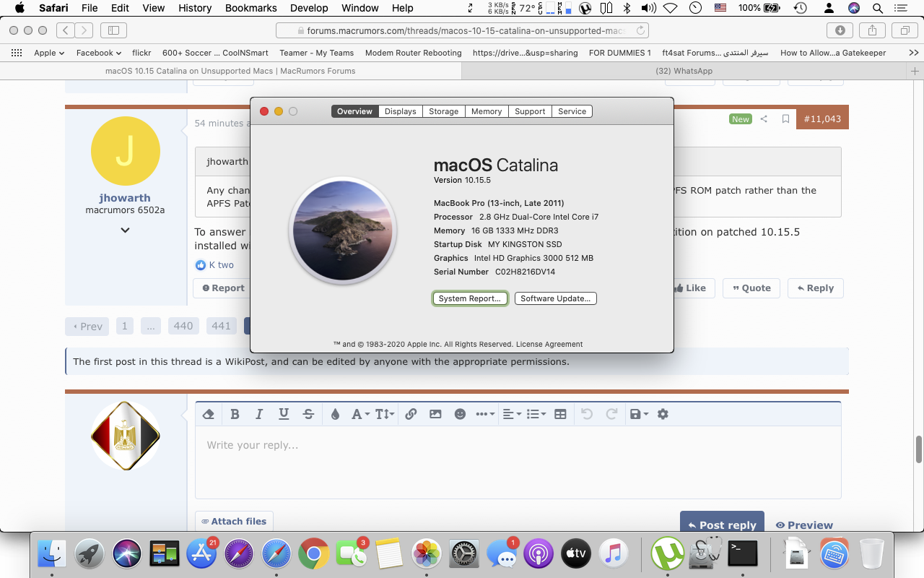924x578 pixels.
Task: Open more options ellipsis dropdown in editor
Action: [x=485, y=414]
